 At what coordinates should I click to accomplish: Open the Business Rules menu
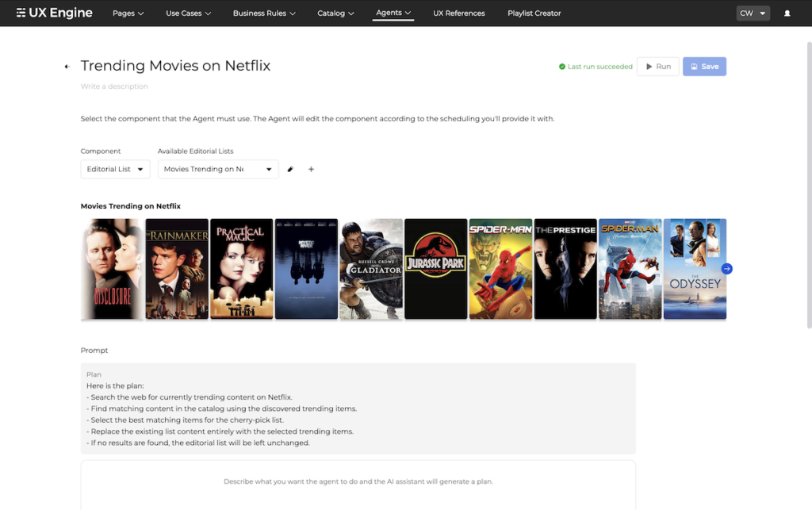tap(264, 13)
